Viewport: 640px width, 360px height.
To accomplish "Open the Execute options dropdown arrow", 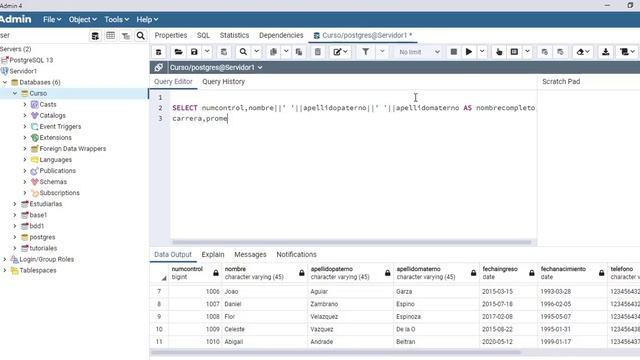I will point(482,52).
